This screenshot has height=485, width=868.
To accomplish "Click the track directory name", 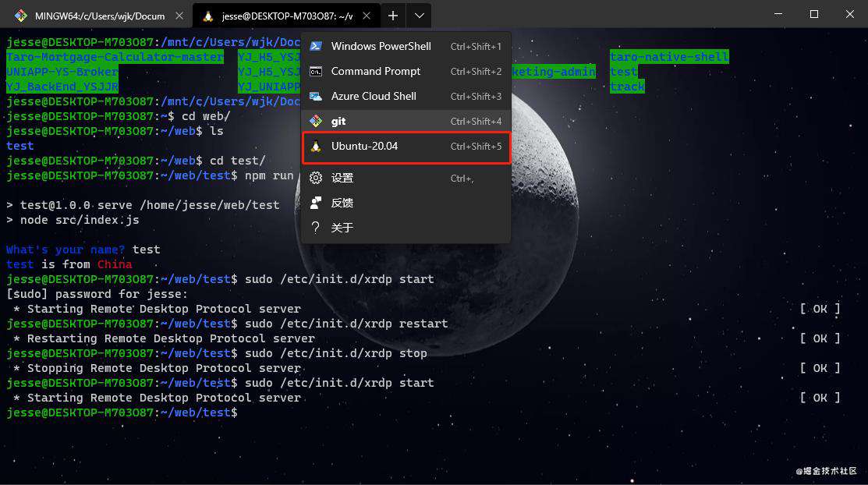I will [x=627, y=87].
